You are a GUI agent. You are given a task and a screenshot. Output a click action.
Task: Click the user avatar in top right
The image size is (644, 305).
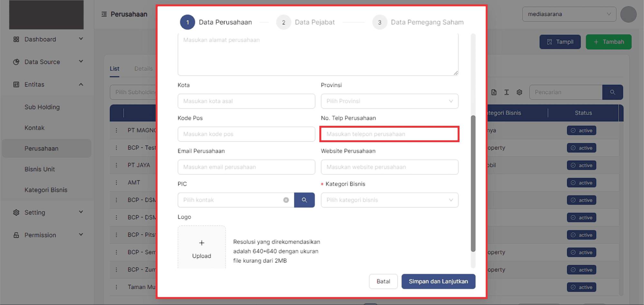628,14
